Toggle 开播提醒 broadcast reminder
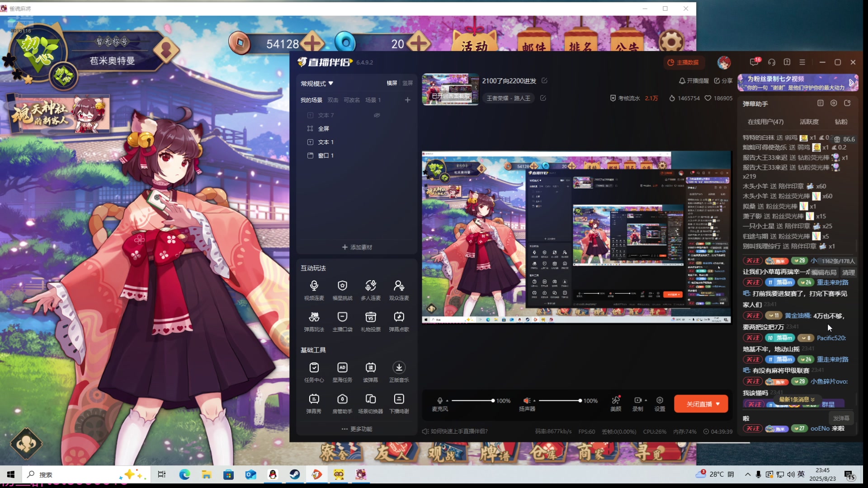 pos(694,80)
